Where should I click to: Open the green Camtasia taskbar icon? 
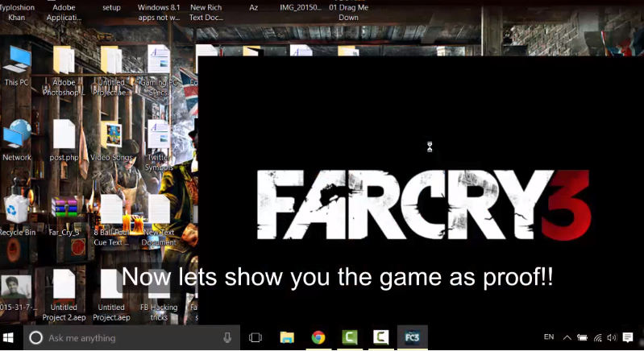tap(350, 338)
